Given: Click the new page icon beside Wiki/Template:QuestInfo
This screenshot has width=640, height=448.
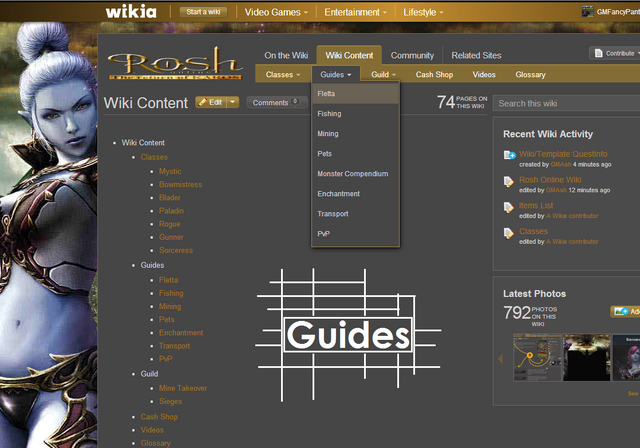Looking at the screenshot, I should coord(509,155).
